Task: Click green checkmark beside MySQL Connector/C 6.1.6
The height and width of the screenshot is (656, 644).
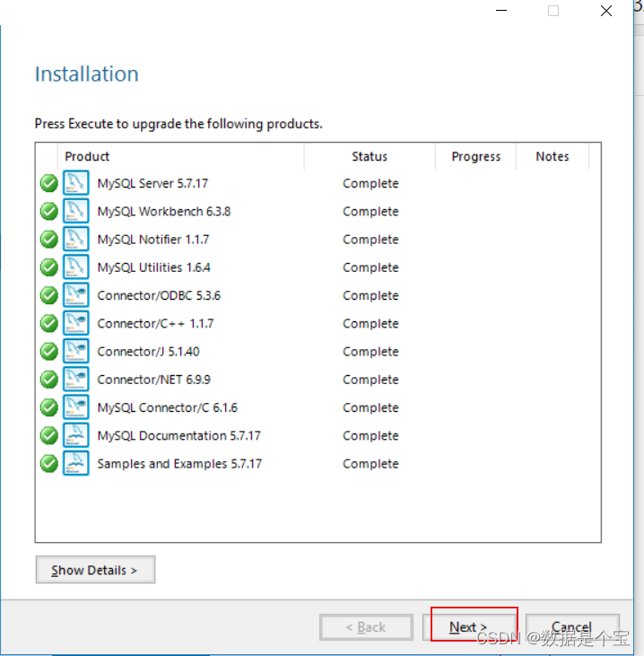Action: coord(49,407)
